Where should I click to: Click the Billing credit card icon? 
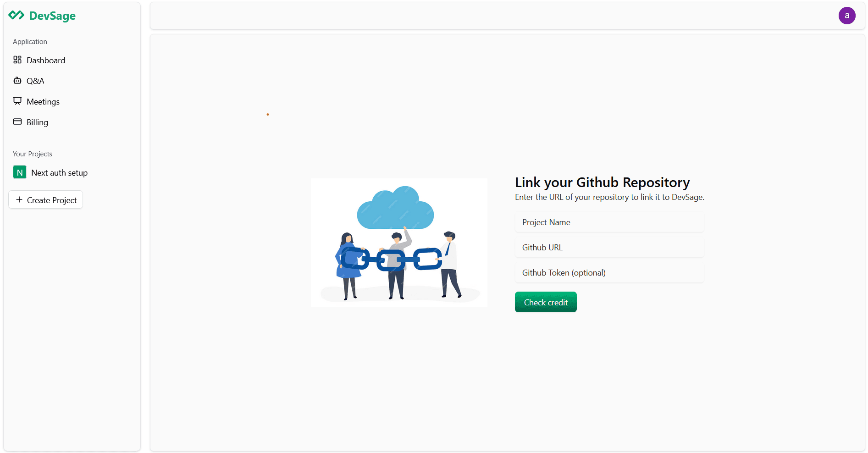(x=17, y=122)
